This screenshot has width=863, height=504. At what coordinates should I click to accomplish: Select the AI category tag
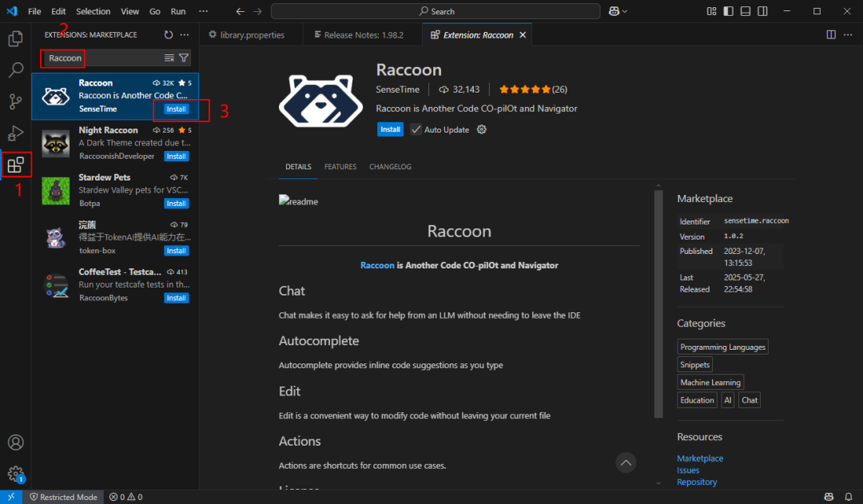[728, 400]
